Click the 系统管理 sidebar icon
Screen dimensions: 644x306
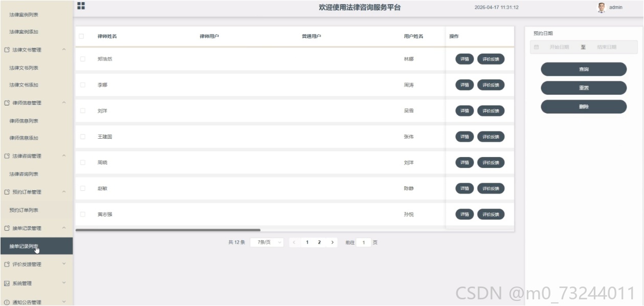click(x=7, y=283)
